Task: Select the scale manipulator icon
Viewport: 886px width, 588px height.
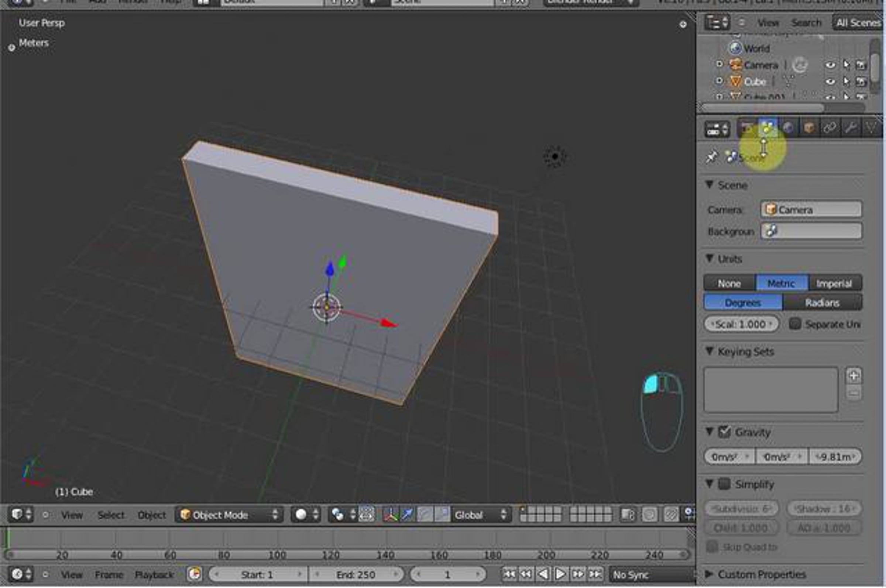Action: point(442,515)
